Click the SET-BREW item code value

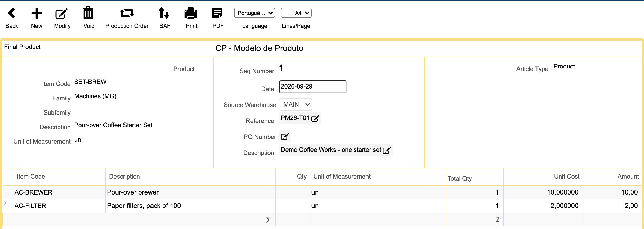(90, 82)
